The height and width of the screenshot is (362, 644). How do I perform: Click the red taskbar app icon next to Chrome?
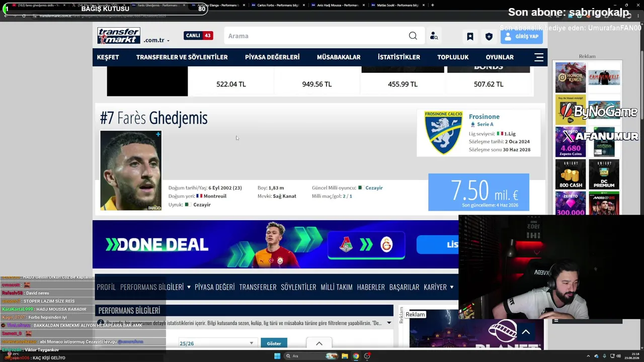pyautogui.click(x=367, y=356)
